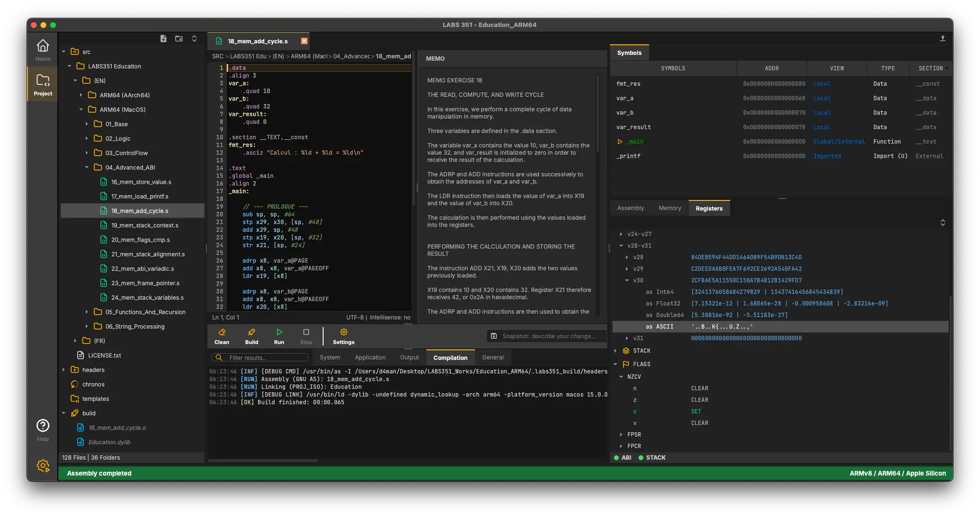980x517 pixels.
Task: Click the 18_mem_add_cycle.o object file icon
Action: 81,427
